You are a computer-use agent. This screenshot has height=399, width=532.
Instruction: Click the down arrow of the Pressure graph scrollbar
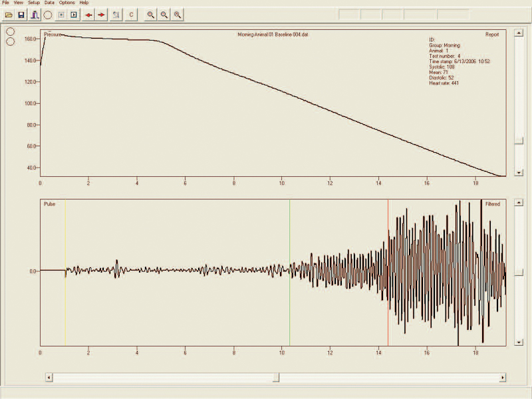click(519, 173)
